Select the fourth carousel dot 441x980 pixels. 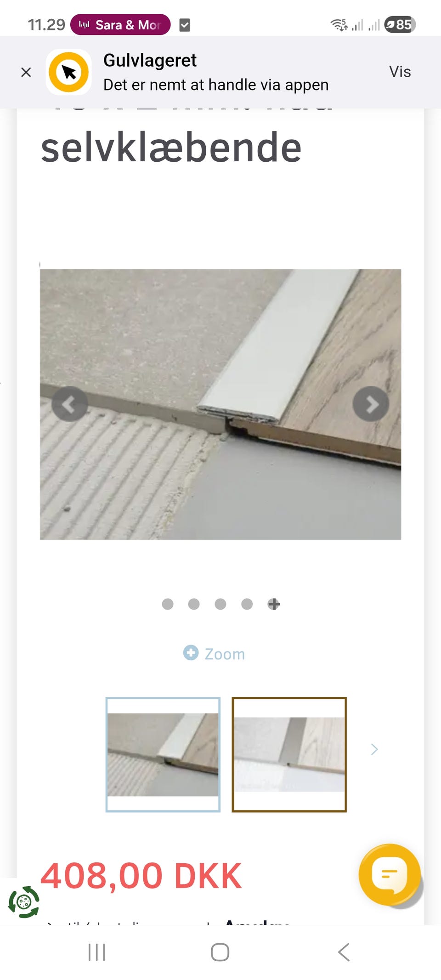pyautogui.click(x=247, y=604)
